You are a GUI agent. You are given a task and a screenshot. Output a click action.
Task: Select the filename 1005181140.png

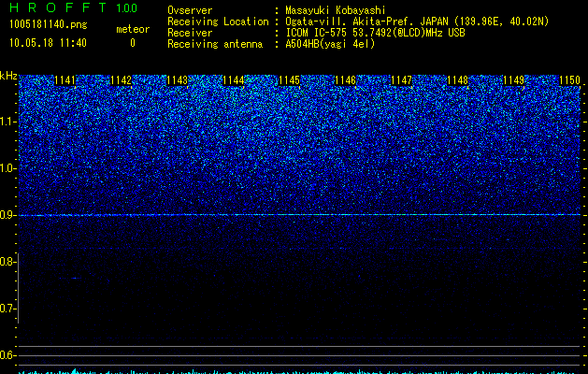point(49,24)
